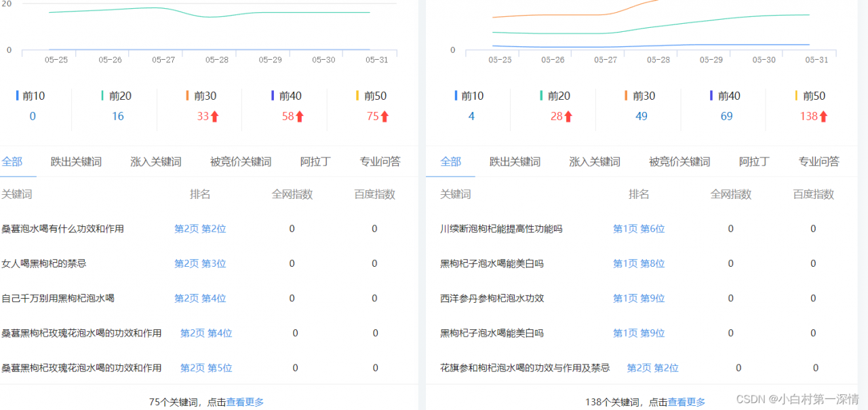Click 第2页 第3位 beside 女人喝黑枸杞的禁忌
Image resolution: width=868 pixels, height=410 pixels.
click(x=200, y=263)
